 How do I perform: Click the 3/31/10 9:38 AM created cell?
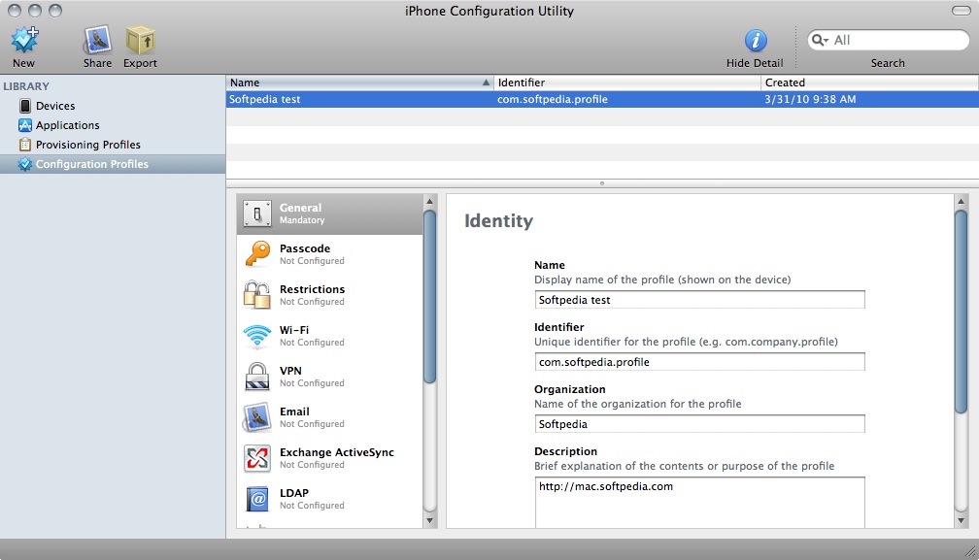(810, 99)
